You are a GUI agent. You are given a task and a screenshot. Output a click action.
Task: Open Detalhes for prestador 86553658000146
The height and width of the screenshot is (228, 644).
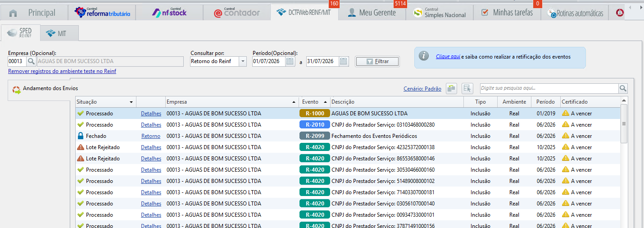tap(151, 159)
